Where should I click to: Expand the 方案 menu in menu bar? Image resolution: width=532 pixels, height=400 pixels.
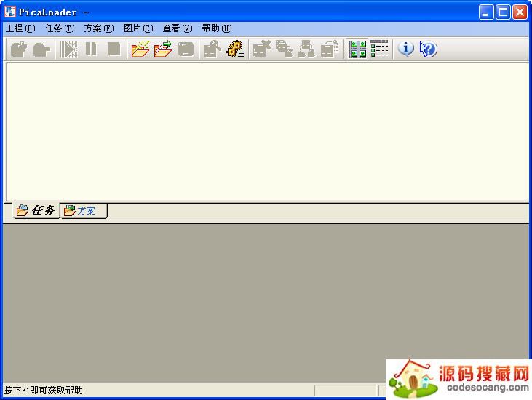tap(98, 28)
